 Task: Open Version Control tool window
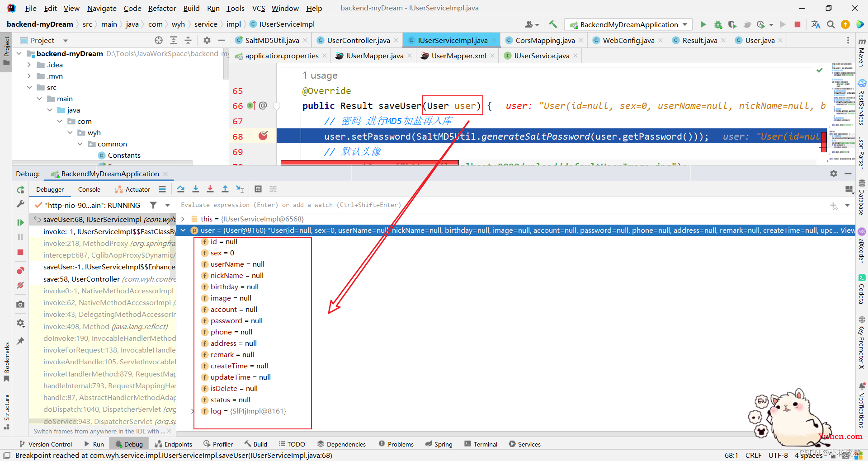tap(46, 444)
